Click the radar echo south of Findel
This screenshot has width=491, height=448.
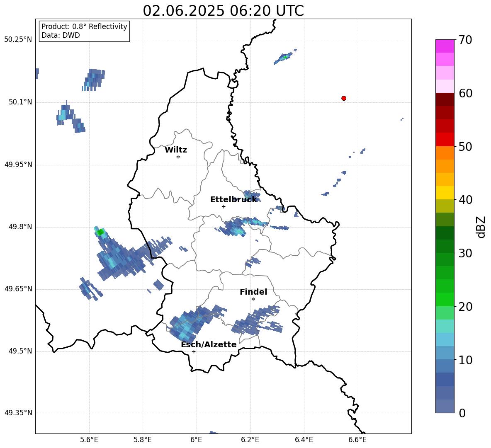pyautogui.click(x=257, y=321)
